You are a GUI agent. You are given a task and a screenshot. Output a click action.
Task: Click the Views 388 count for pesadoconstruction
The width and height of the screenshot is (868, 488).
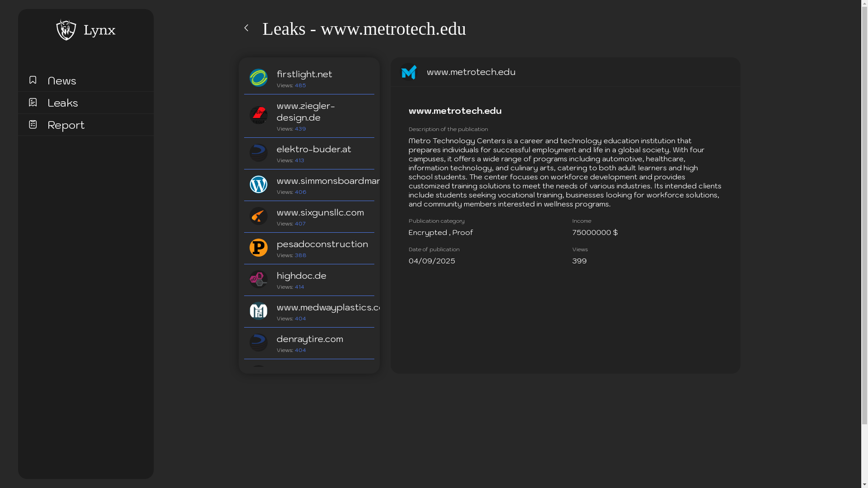coord(301,255)
